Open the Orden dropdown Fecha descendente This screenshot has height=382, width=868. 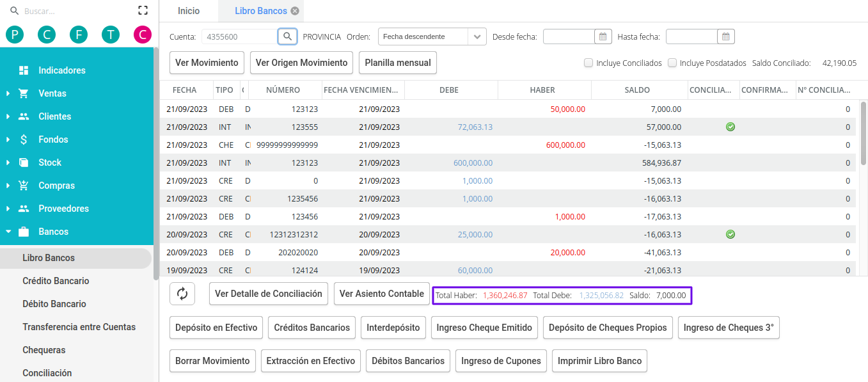(x=432, y=36)
